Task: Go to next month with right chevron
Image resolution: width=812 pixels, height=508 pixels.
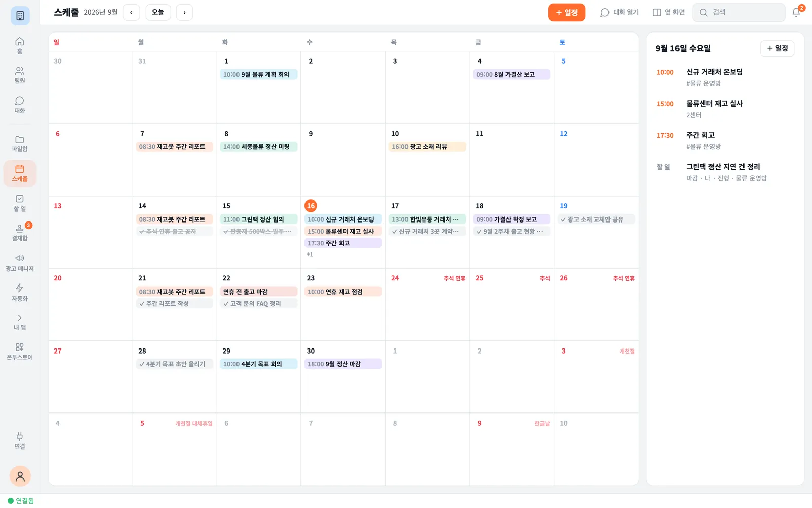Action: (184, 12)
